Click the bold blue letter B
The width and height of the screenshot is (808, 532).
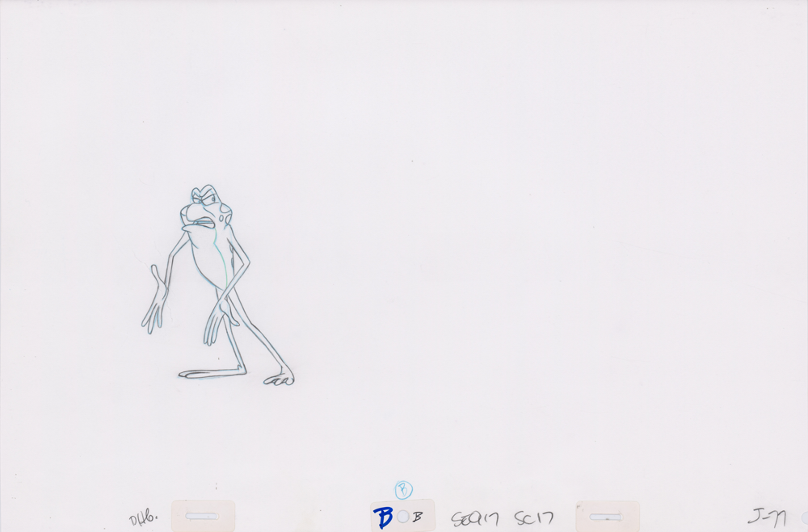coord(383,517)
